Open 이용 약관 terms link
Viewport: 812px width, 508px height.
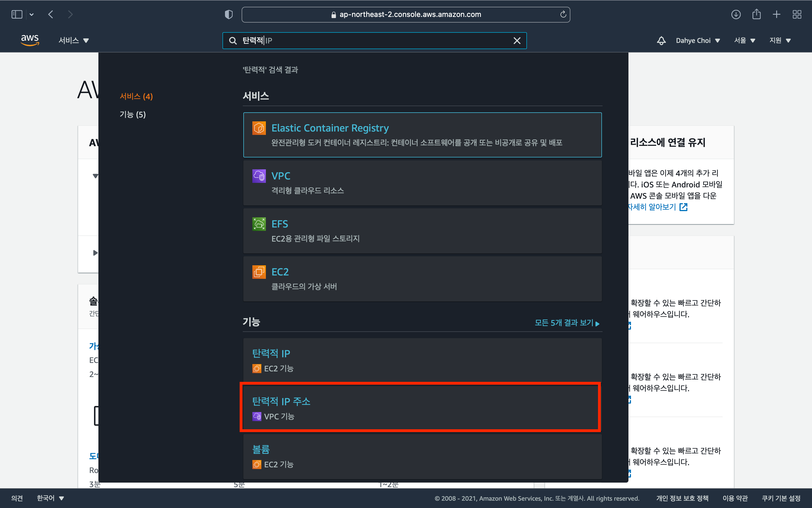coord(735,498)
